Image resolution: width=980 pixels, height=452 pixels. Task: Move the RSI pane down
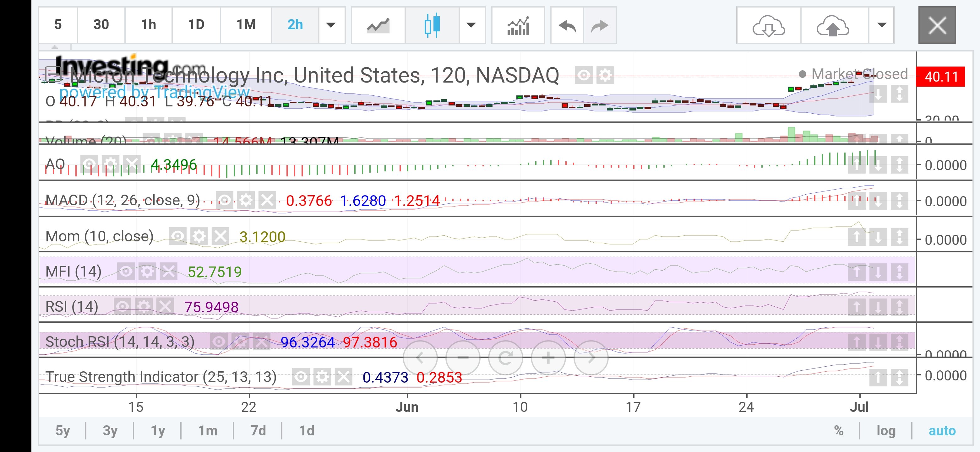[878, 307]
